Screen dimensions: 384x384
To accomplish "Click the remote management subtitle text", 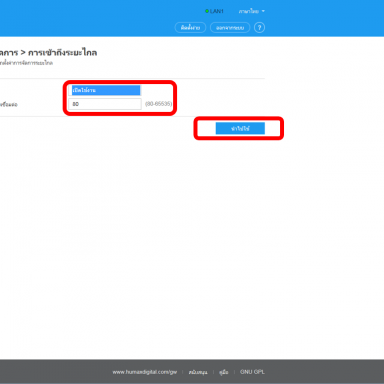I will 26,63.
